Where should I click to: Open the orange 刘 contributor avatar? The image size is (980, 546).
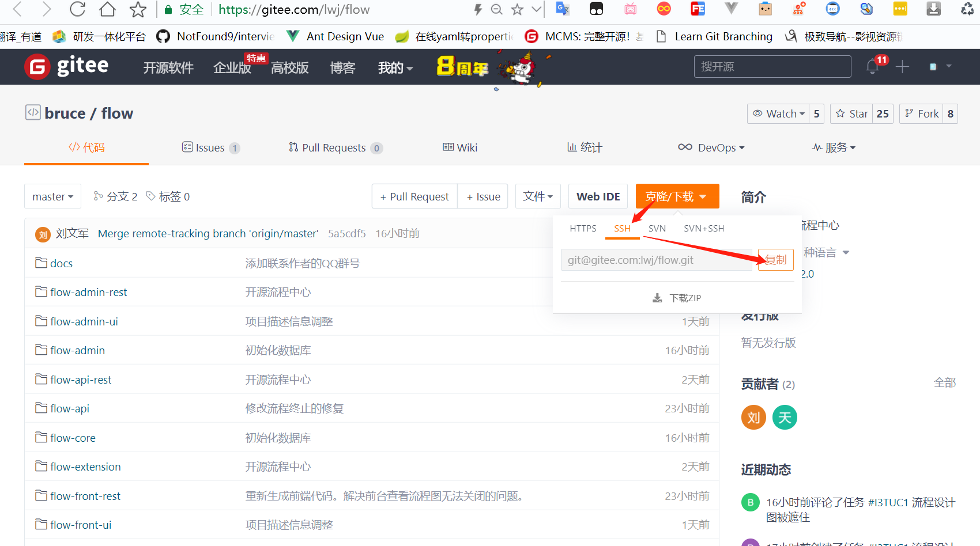(753, 418)
